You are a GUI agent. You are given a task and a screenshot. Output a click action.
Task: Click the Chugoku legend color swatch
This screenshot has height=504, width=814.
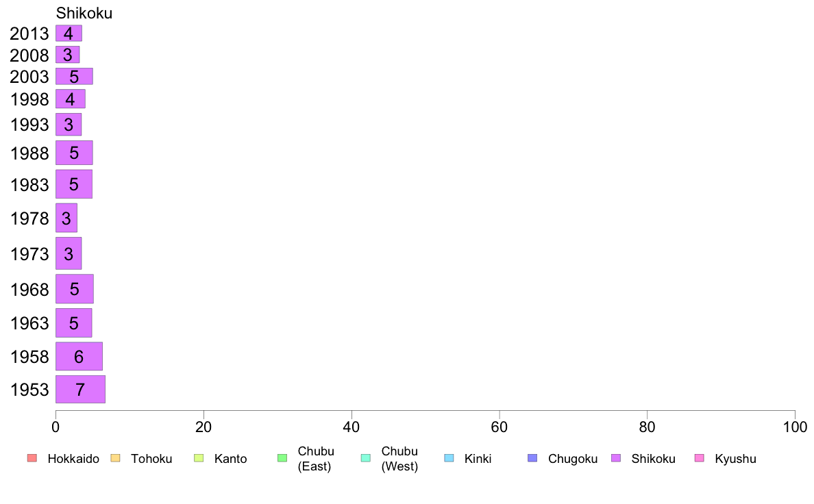532,458
